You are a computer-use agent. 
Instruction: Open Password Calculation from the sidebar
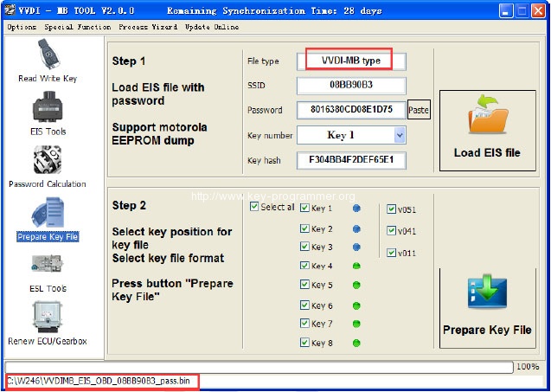[x=47, y=163]
